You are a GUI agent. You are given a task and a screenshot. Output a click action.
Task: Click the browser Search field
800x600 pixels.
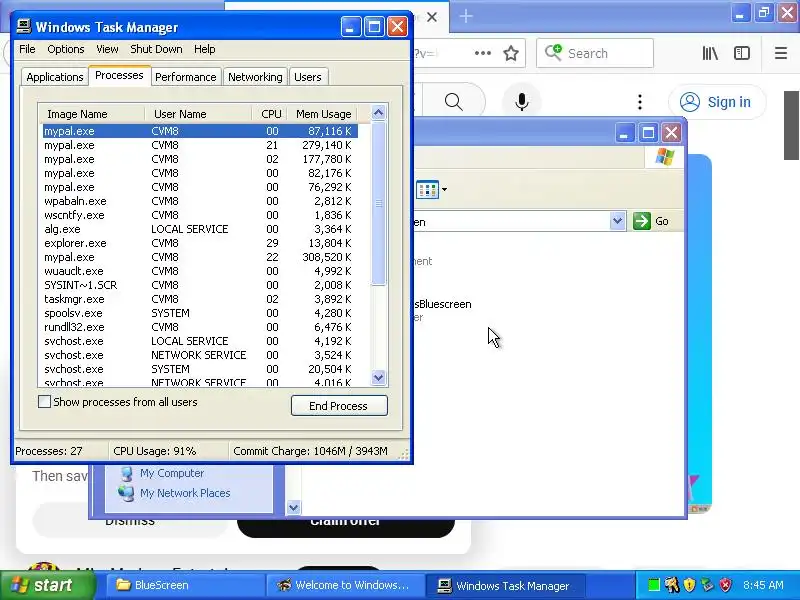(x=595, y=53)
